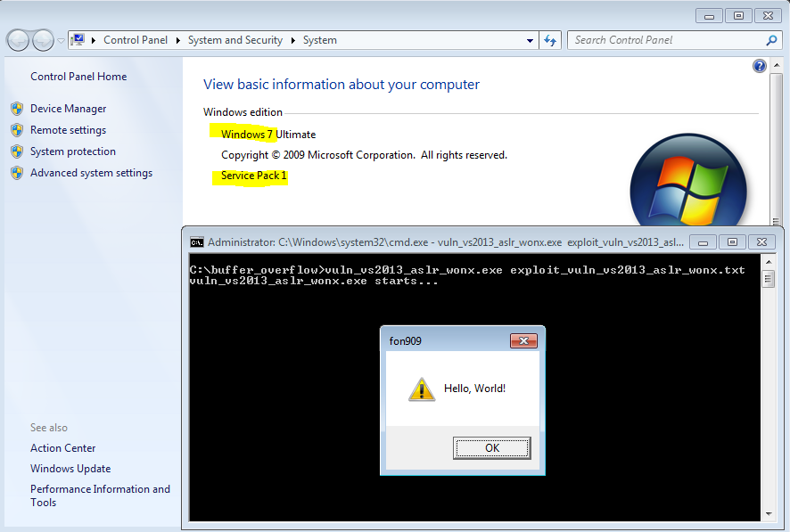The height and width of the screenshot is (532, 790).
Task: Select System in the breadcrumb path
Action: (x=319, y=40)
